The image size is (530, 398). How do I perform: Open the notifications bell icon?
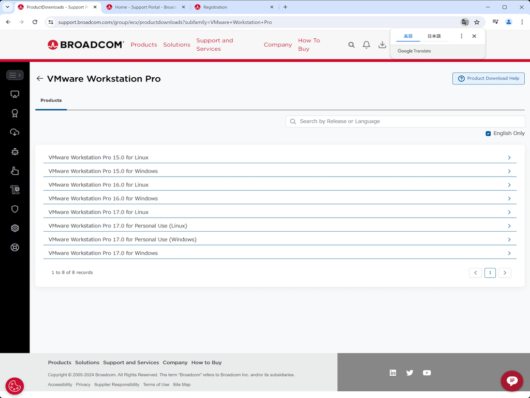click(366, 45)
